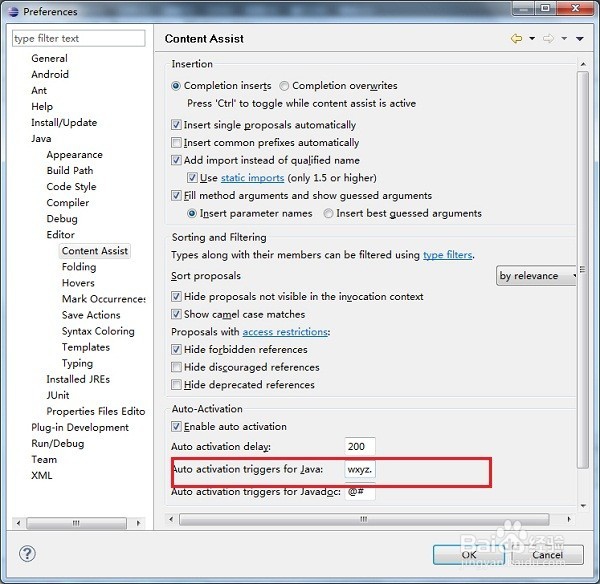Open Installed JREs preferences
This screenshot has height=584, width=600.
pyautogui.click(x=78, y=379)
